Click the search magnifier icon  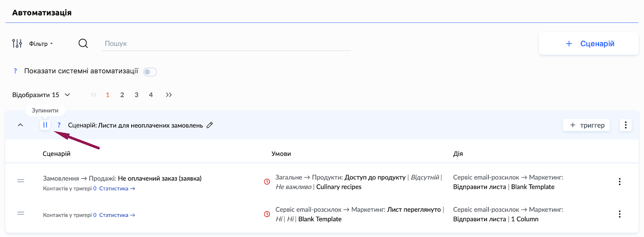[83, 43]
